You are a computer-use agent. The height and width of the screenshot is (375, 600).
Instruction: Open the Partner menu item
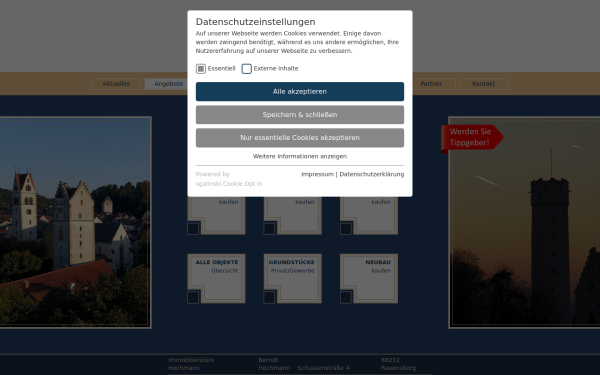click(431, 84)
